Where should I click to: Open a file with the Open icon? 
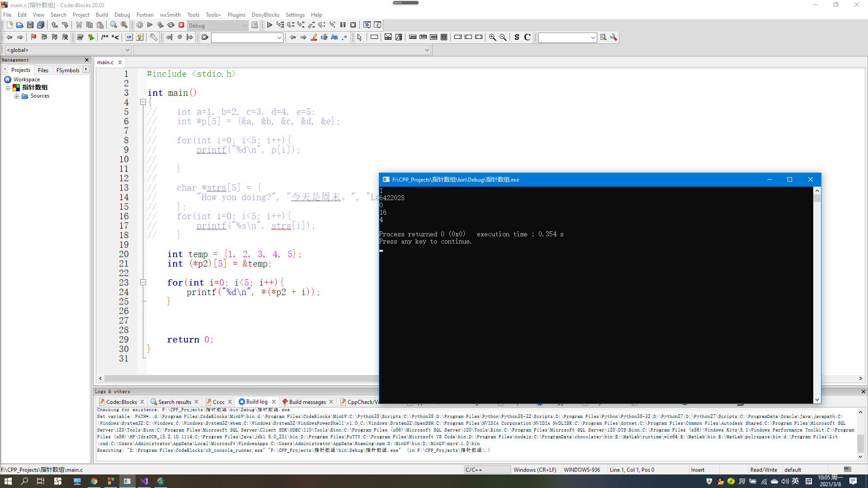point(20,25)
